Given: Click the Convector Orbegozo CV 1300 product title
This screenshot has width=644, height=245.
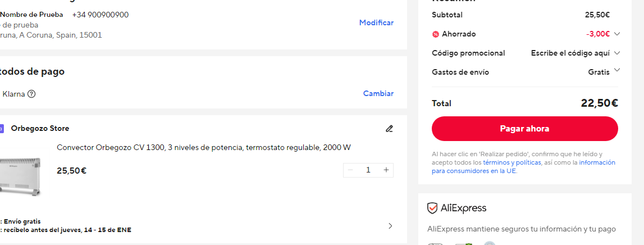Looking at the screenshot, I should [204, 147].
